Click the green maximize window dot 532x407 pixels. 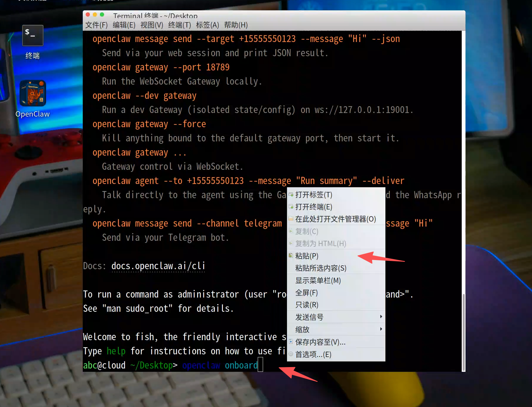(102, 14)
